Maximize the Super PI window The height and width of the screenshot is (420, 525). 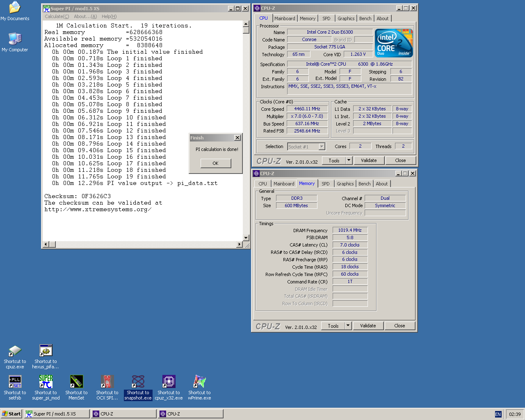tap(238, 8)
